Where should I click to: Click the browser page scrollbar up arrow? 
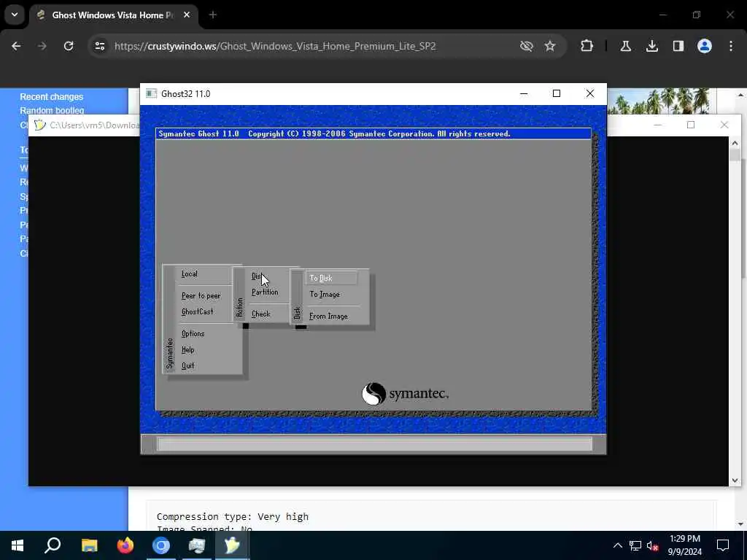click(741, 95)
